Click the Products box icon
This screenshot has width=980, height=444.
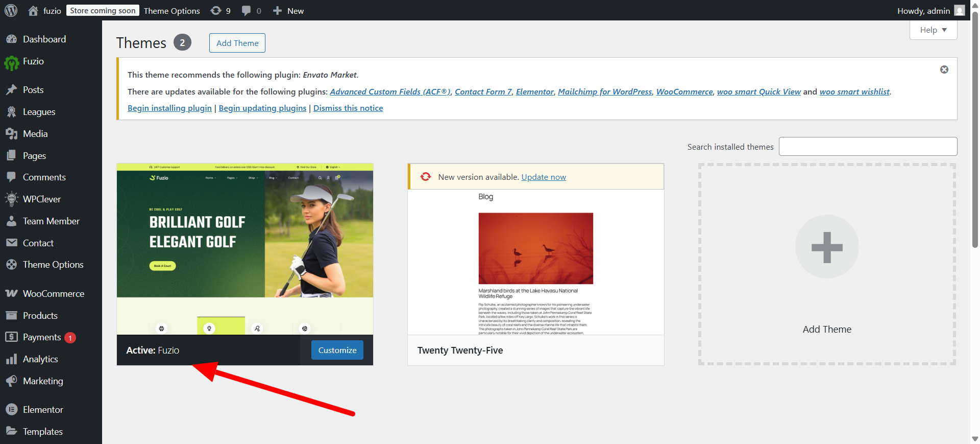(x=11, y=316)
